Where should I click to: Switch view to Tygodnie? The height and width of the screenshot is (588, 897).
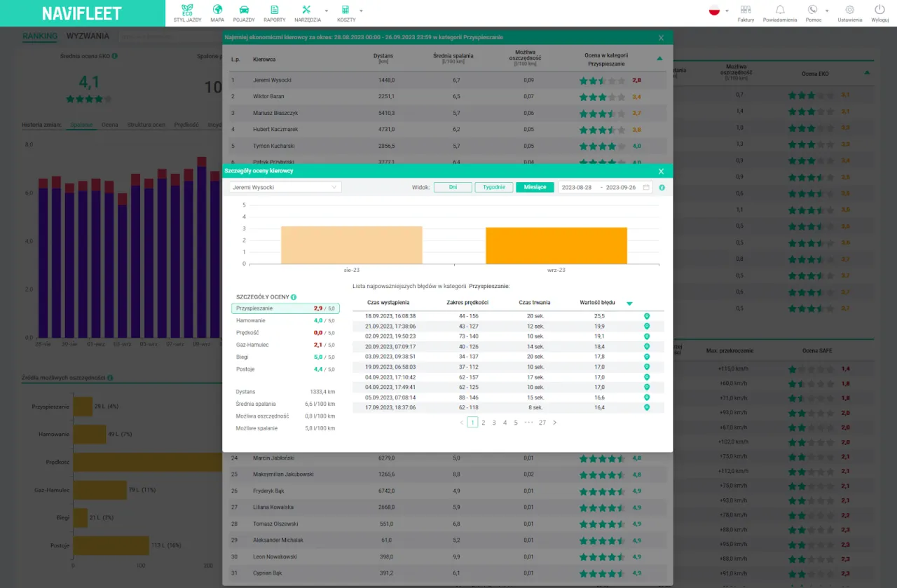point(493,188)
